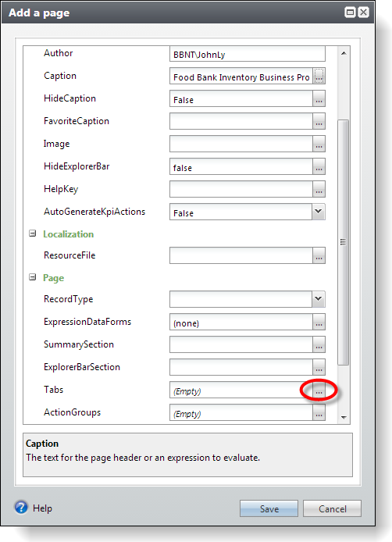The height and width of the screenshot is (542, 392).
Task: Click the Cancel button
Action: click(332, 509)
